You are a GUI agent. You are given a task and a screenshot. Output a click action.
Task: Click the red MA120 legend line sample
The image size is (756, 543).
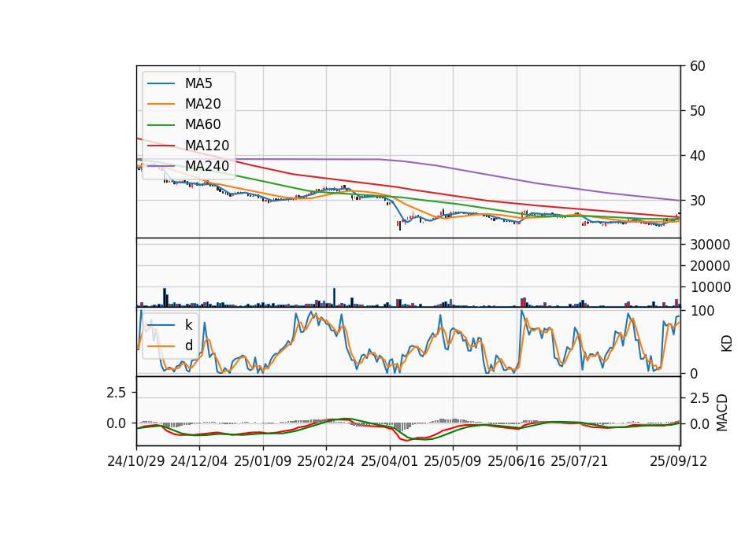(x=161, y=146)
